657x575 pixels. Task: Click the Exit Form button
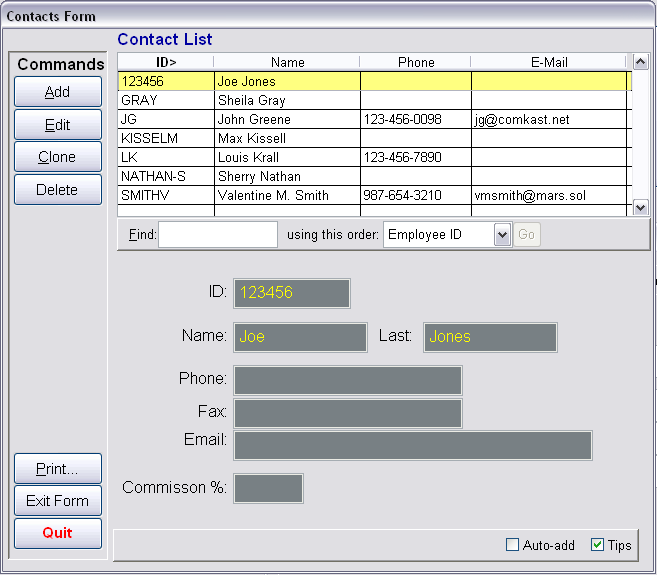[x=58, y=500]
